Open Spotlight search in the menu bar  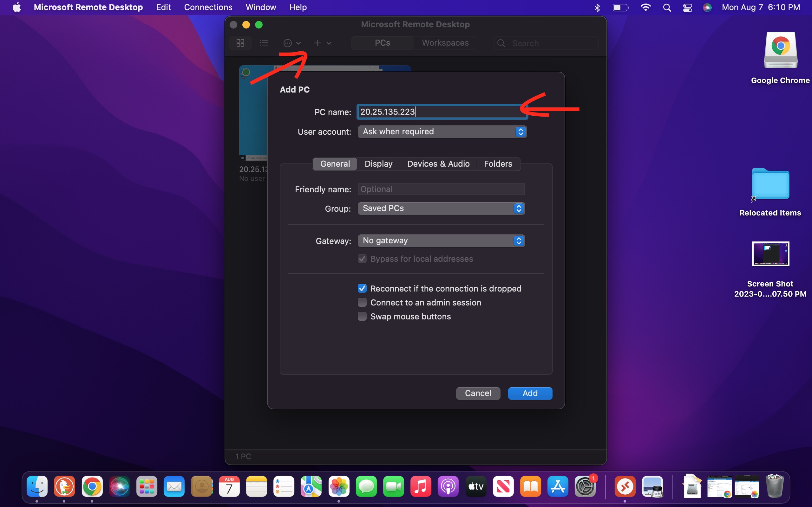pos(667,7)
